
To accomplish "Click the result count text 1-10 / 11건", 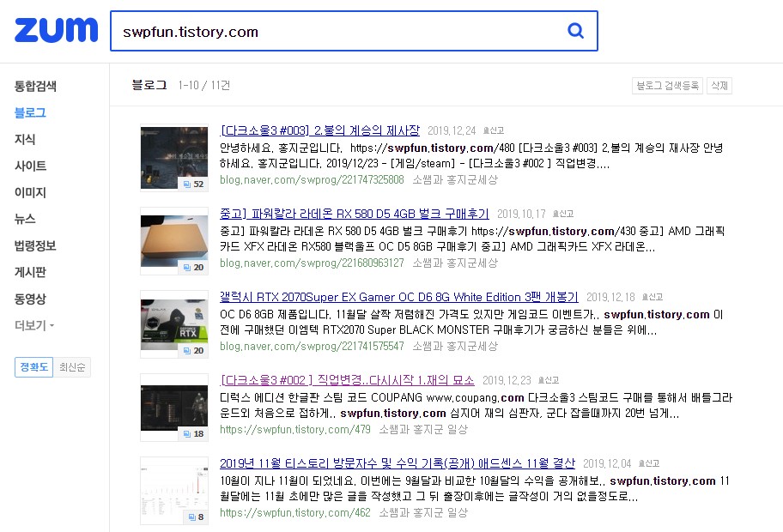I will (203, 85).
